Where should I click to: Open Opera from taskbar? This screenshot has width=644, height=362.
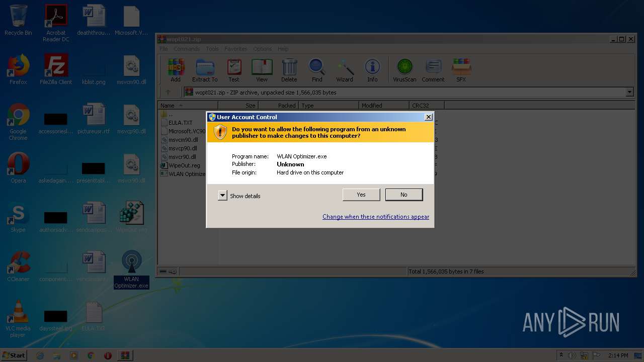108,355
